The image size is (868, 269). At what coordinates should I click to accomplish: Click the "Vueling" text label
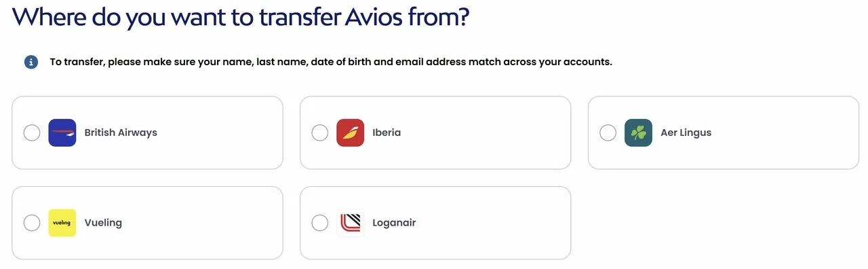[103, 223]
